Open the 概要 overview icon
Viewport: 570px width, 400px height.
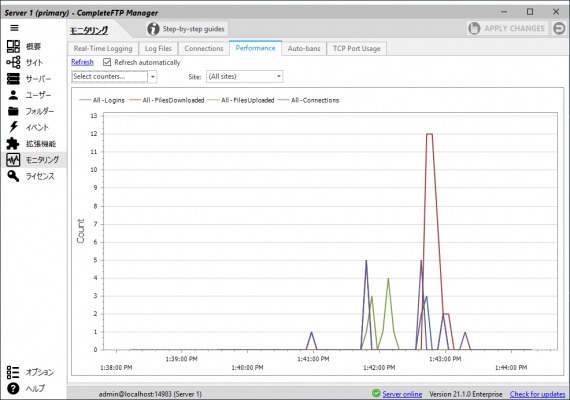pyautogui.click(x=13, y=46)
